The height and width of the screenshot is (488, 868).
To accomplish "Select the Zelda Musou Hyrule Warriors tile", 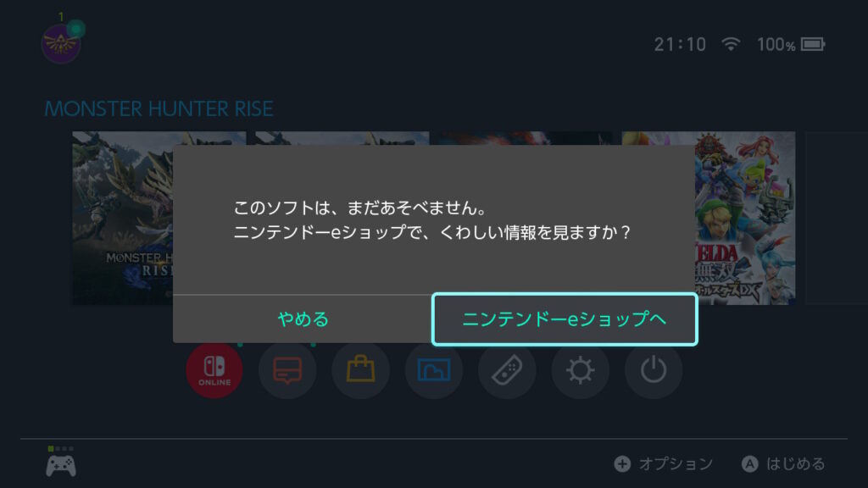I will click(745, 218).
